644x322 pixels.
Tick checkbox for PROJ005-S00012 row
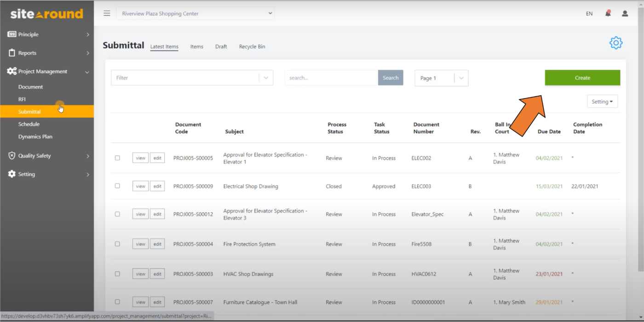(117, 214)
